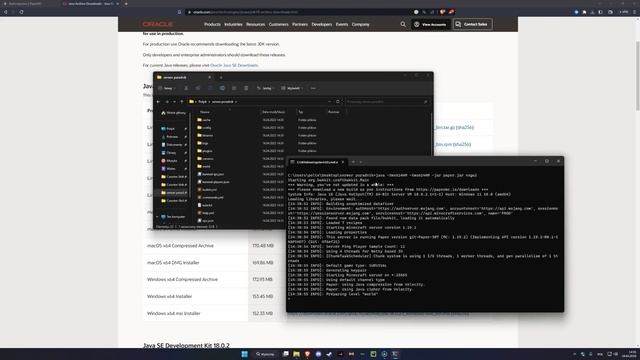
Task: Click the Copy icon in File Explorer toolbar
Action: (198, 88)
